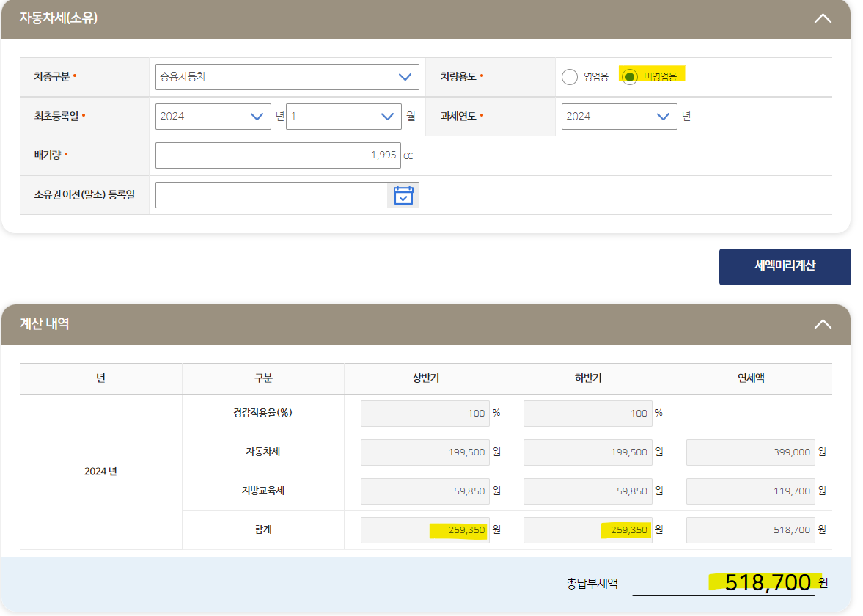Click the 총납부세액 518,700 total amount
The height and width of the screenshot is (616, 863).
tap(768, 582)
